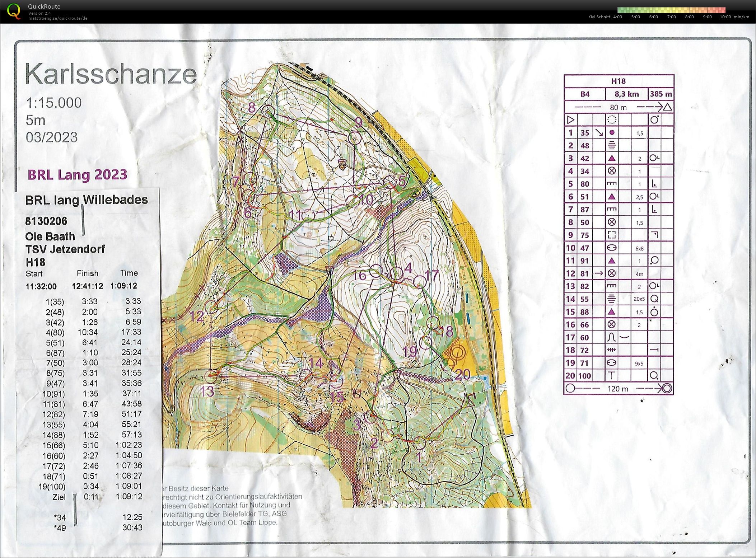Click control circle 16 on the map
This screenshot has width=756, height=558.
click(376, 271)
